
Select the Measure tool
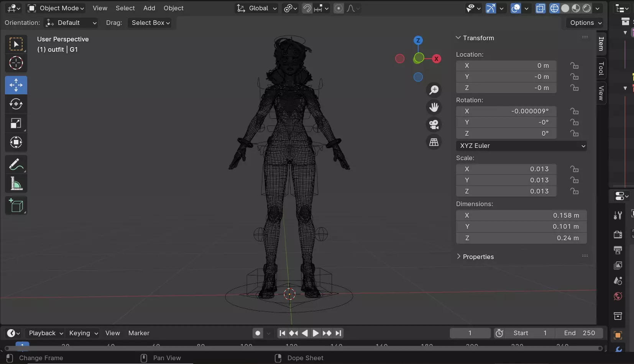16,184
